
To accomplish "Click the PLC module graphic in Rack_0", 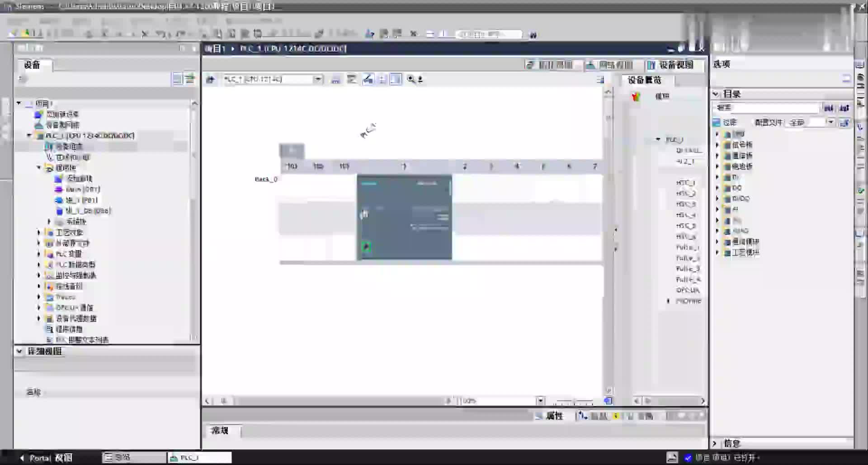I will [x=404, y=218].
